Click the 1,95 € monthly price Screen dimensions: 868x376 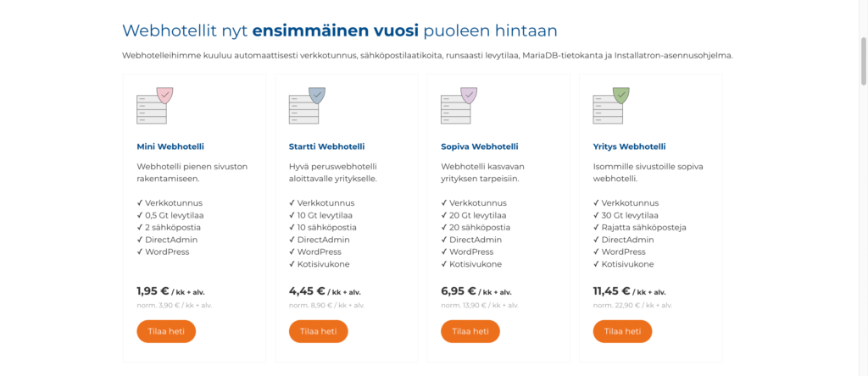pos(153,290)
